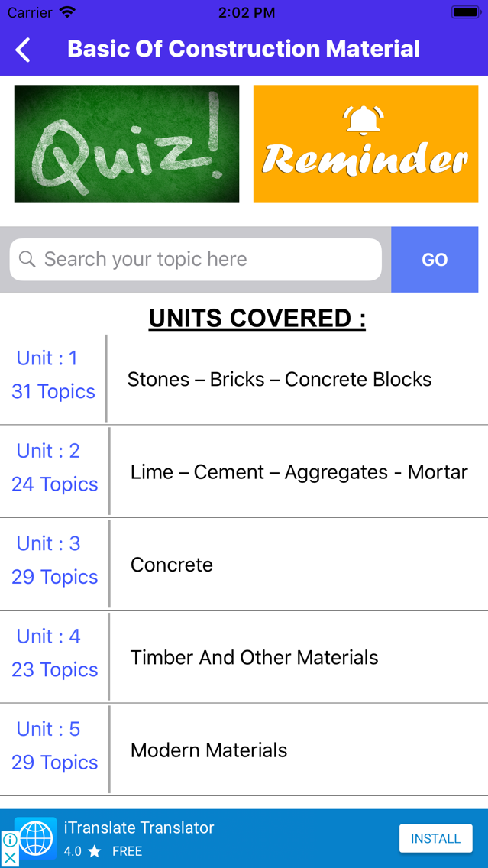Viewport: 488px width, 868px height.
Task: Focus the Search your topic field
Action: [x=196, y=259]
